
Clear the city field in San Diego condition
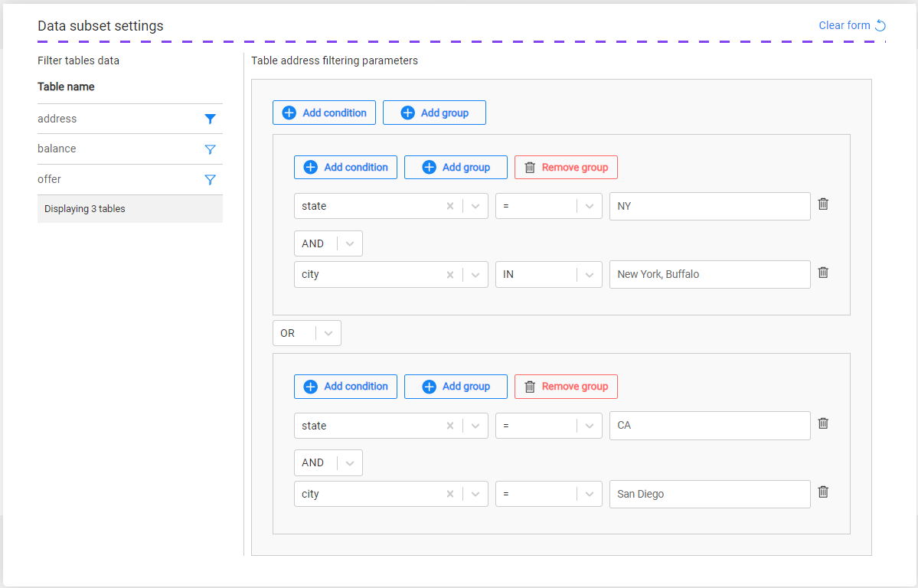(x=450, y=494)
